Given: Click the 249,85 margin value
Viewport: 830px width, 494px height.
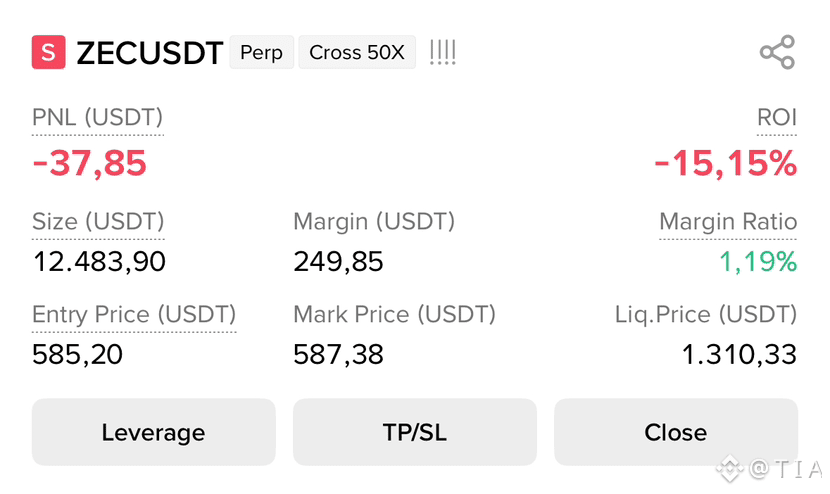Looking at the screenshot, I should (338, 262).
